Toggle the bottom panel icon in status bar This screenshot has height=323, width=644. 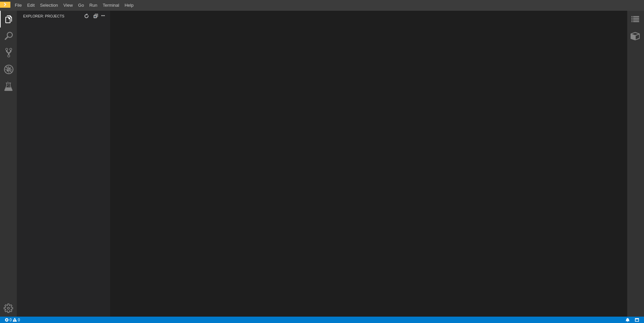tap(637, 320)
